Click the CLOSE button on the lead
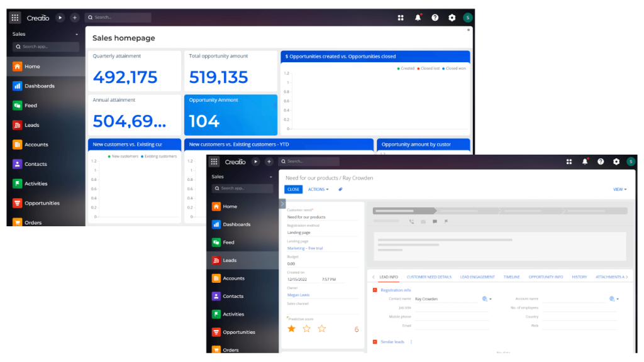This screenshot has height=362, width=644. coord(292,189)
